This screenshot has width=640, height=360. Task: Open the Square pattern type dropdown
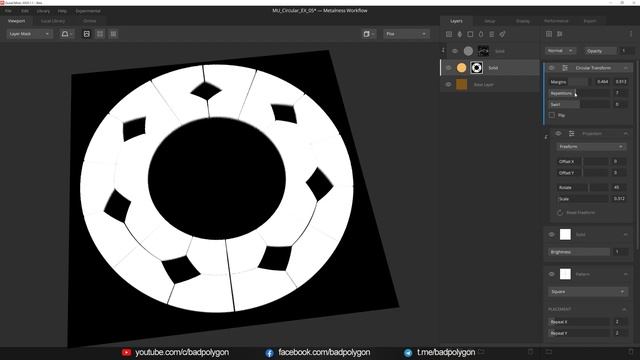click(x=588, y=292)
